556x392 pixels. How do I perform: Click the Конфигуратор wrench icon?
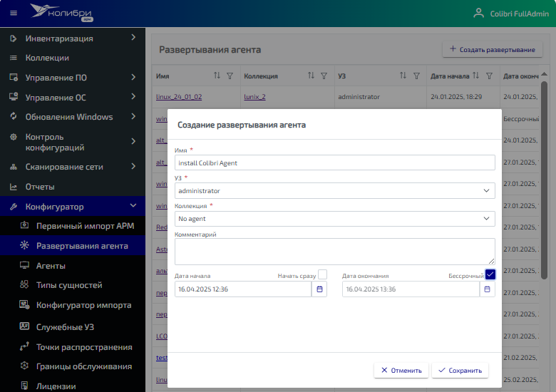[14, 207]
